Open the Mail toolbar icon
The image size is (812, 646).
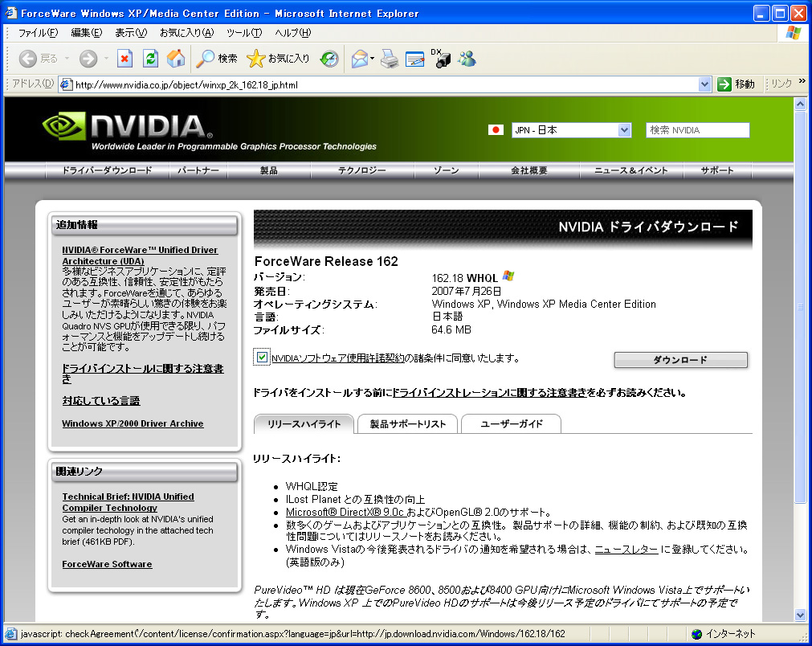359,59
